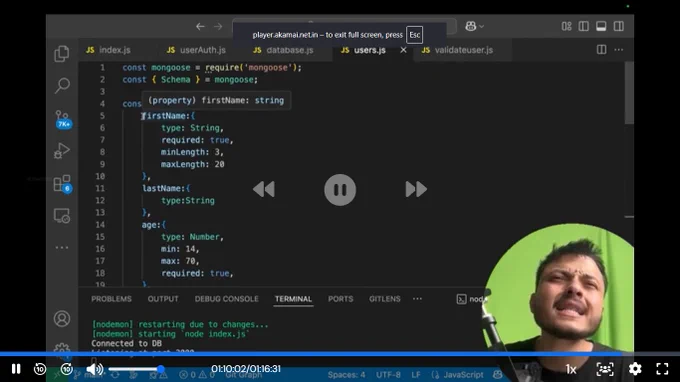Open the PORTS panel tab

click(340, 299)
